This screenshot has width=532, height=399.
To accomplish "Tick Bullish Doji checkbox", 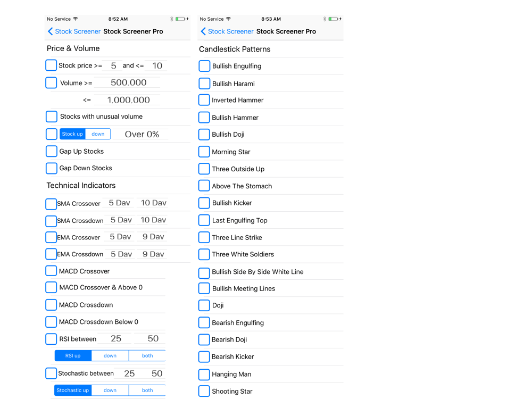I will [204, 135].
